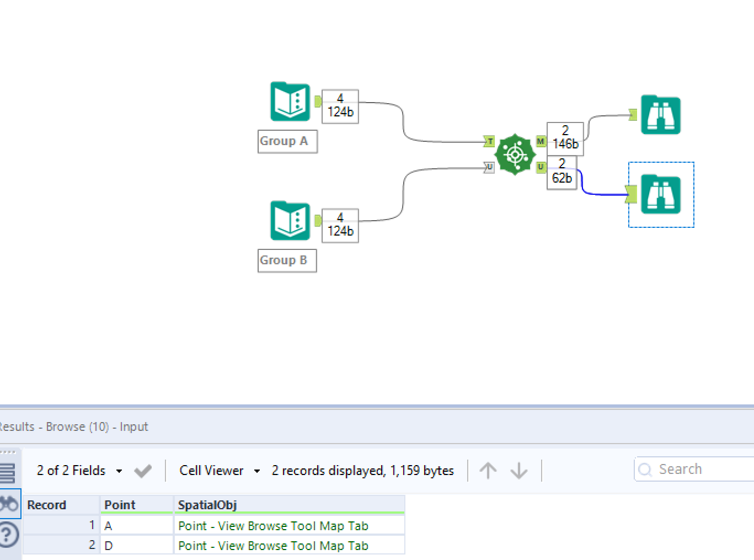Click the binoculars data icon in Results sidebar
Image resolution: width=754 pixels, height=560 pixels.
click(9, 503)
